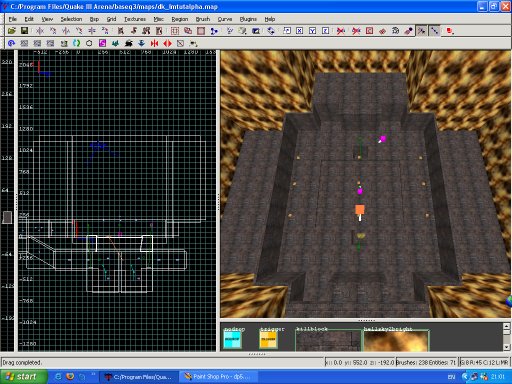512x384 pixels.
Task: Open Internet Explorer from quick launch
Action: [58, 377]
